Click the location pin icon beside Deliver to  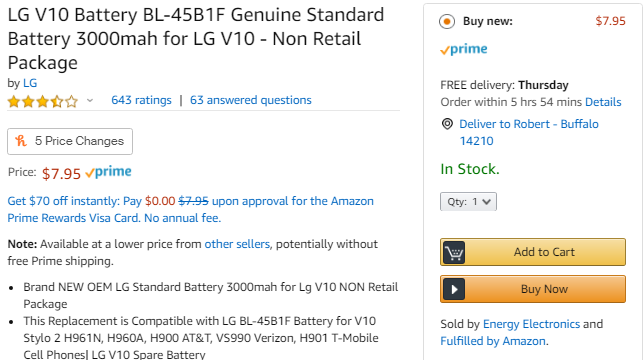[x=447, y=124]
